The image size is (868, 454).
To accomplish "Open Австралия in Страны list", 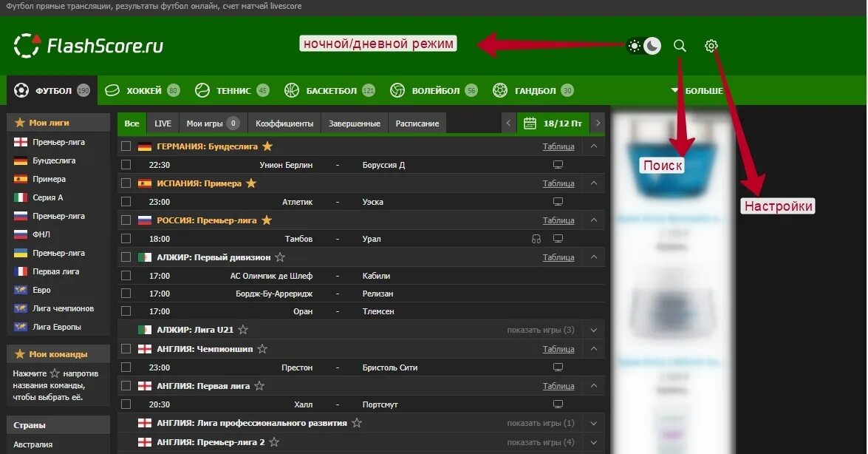I will (33, 444).
